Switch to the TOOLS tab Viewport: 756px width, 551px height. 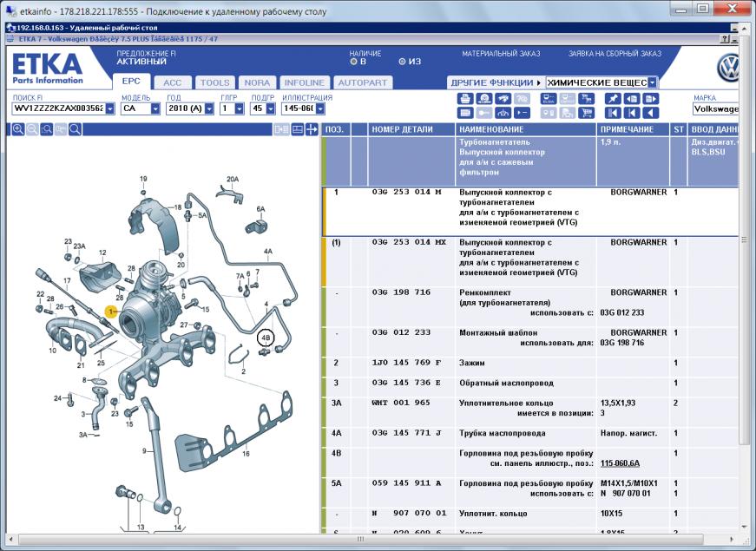214,82
